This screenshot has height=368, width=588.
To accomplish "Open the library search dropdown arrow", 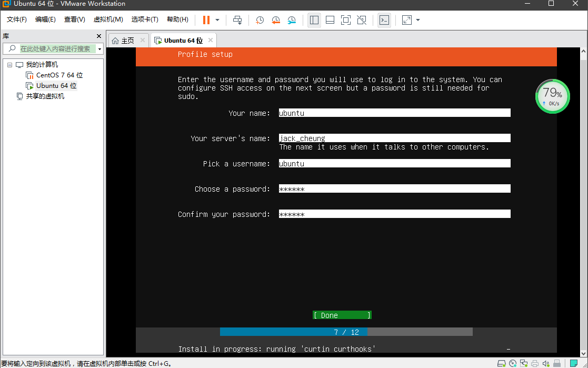I will tap(99, 49).
